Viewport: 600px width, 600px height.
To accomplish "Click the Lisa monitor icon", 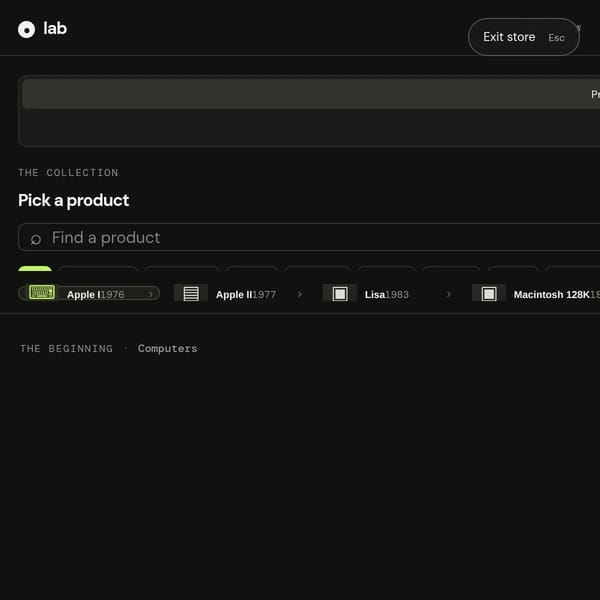I will (x=340, y=293).
